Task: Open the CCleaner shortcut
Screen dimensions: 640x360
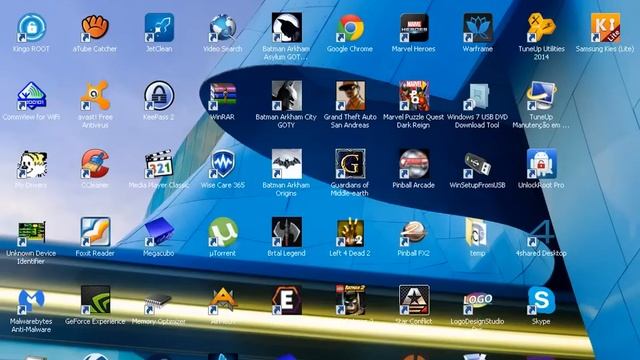Action: click(x=95, y=164)
